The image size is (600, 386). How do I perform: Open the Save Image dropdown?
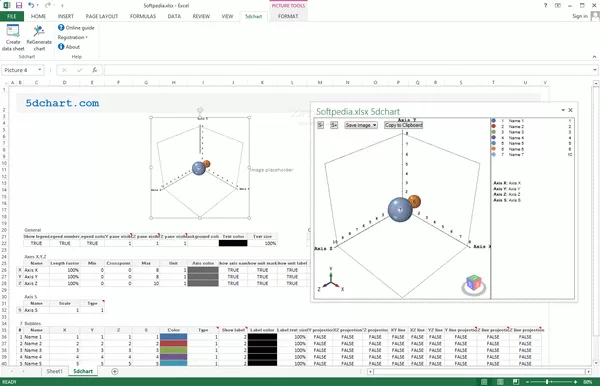pos(361,125)
